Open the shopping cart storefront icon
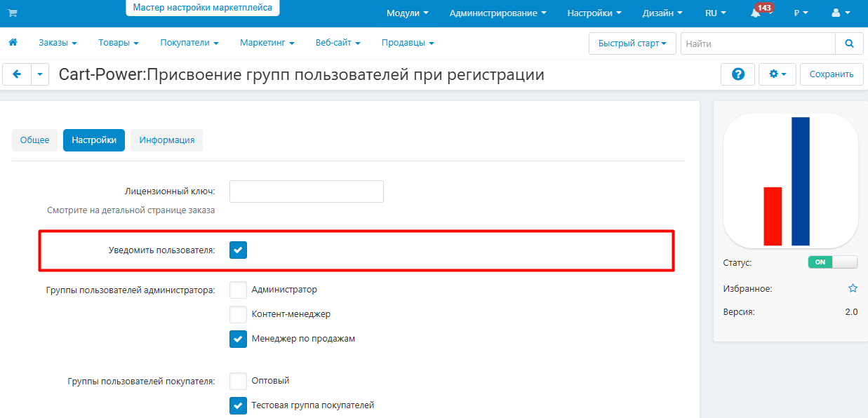The width and height of the screenshot is (868, 418). [13, 13]
